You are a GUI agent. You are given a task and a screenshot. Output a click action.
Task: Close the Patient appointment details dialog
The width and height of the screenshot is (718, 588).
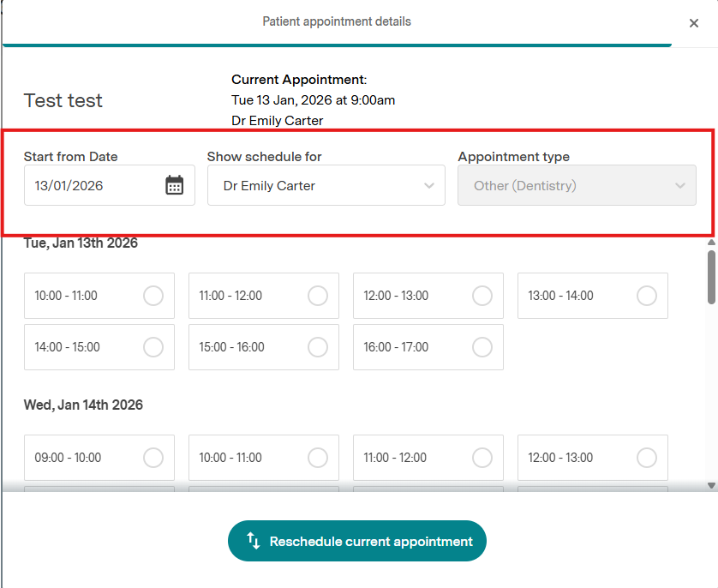tap(694, 23)
